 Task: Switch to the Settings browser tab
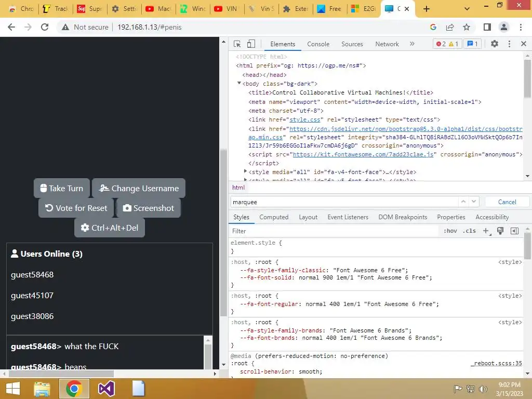125,9
